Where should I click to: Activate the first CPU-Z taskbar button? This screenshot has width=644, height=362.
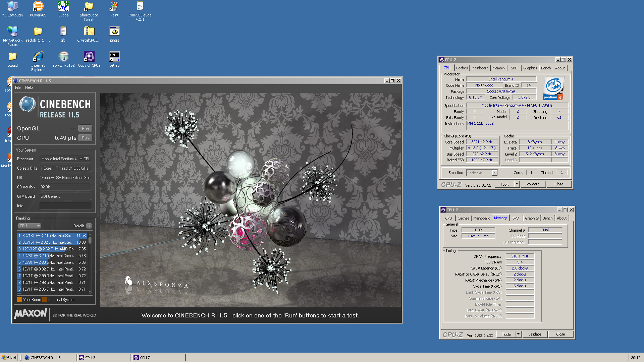(x=104, y=358)
